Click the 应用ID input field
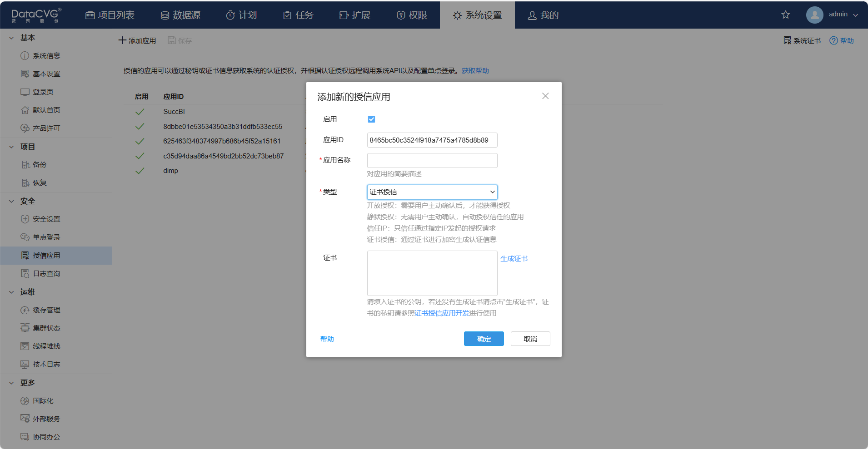The width and height of the screenshot is (868, 449). tap(432, 140)
